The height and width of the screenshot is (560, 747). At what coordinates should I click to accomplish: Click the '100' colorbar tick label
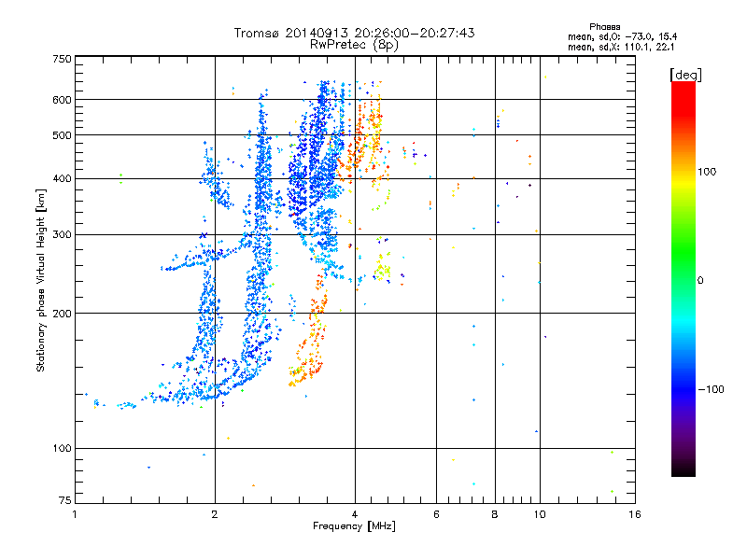[707, 172]
